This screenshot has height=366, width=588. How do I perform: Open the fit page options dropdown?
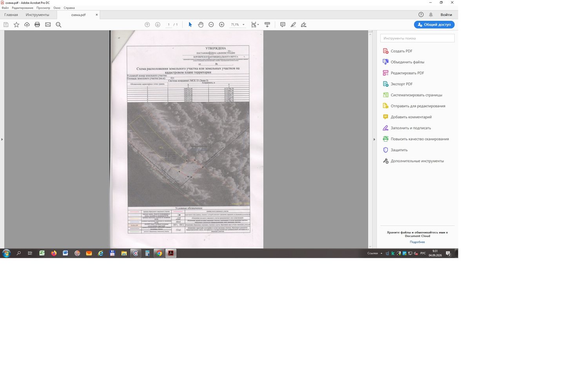(x=255, y=25)
